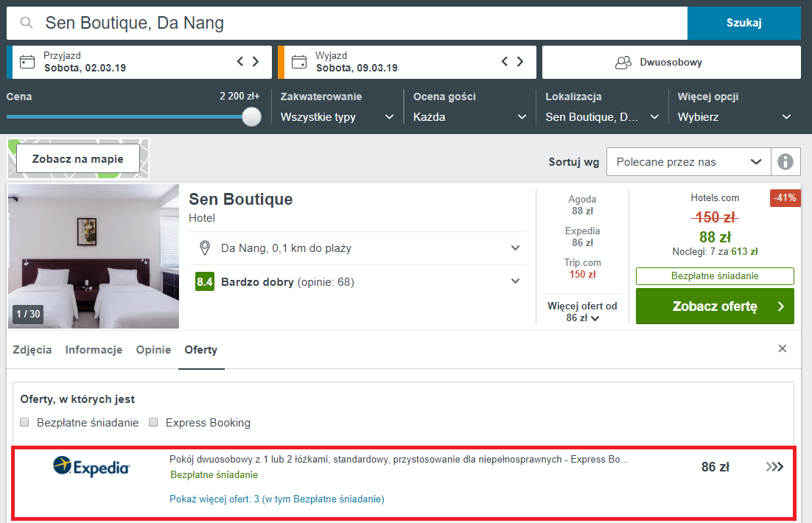The height and width of the screenshot is (523, 812).
Task: Click the Przyjazd date field
Action: [x=139, y=62]
